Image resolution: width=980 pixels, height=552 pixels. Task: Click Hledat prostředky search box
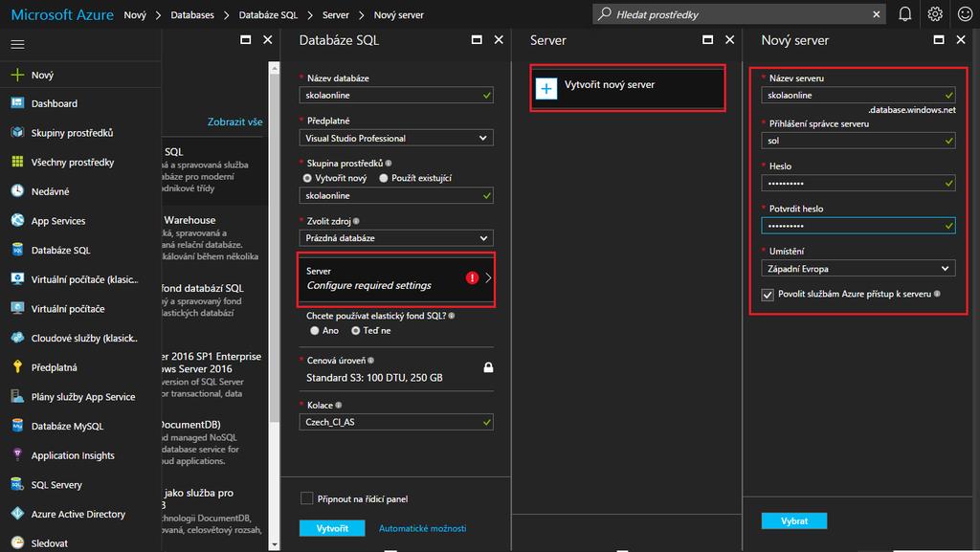tap(739, 14)
